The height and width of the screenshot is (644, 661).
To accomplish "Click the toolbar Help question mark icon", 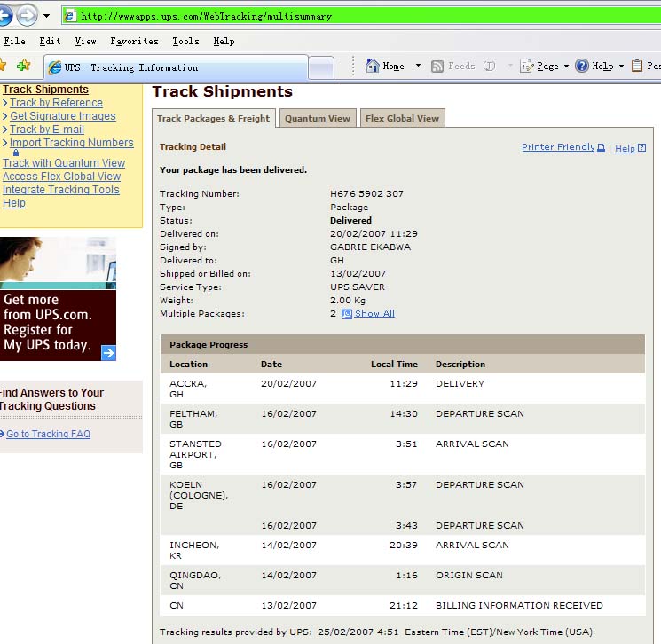I will [582, 67].
